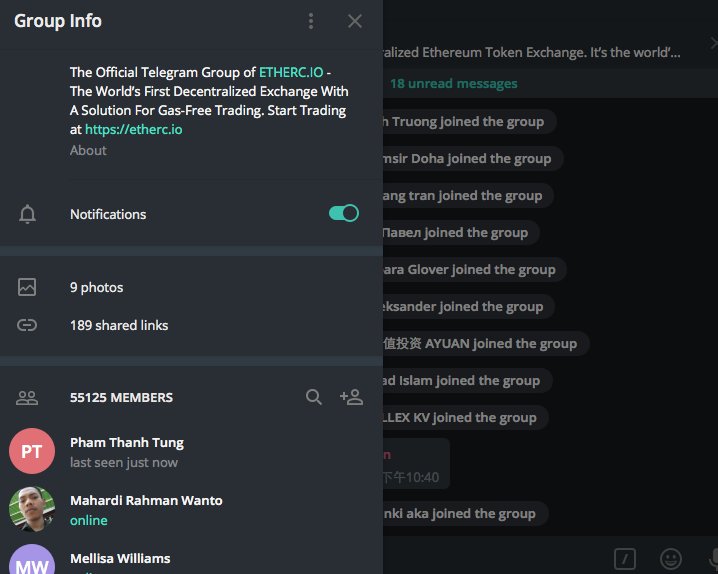Click the PT avatar
The width and height of the screenshot is (718, 574).
[32, 451]
